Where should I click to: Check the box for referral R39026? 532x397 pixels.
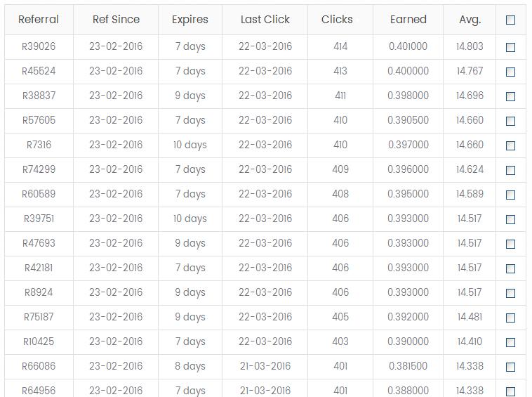pyautogui.click(x=510, y=47)
